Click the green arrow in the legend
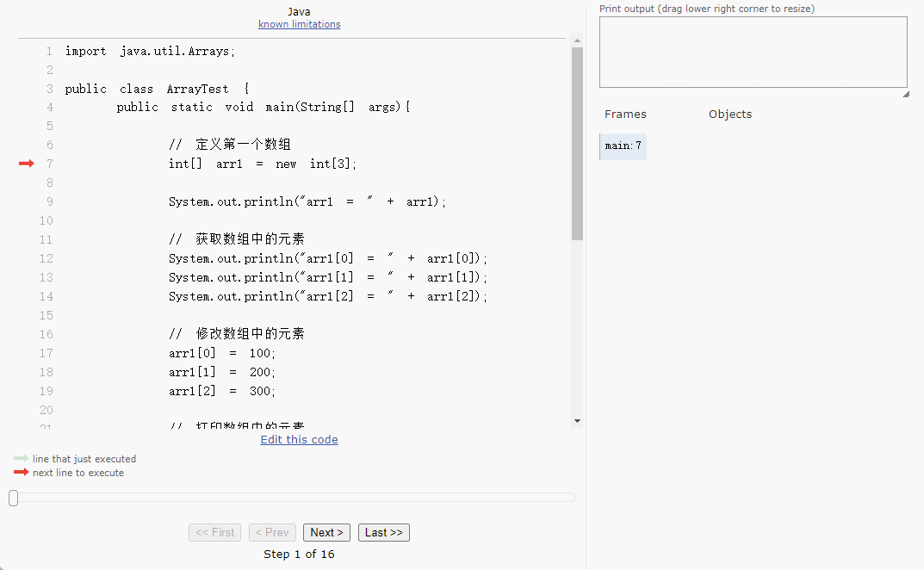This screenshot has width=924, height=570. [21, 459]
